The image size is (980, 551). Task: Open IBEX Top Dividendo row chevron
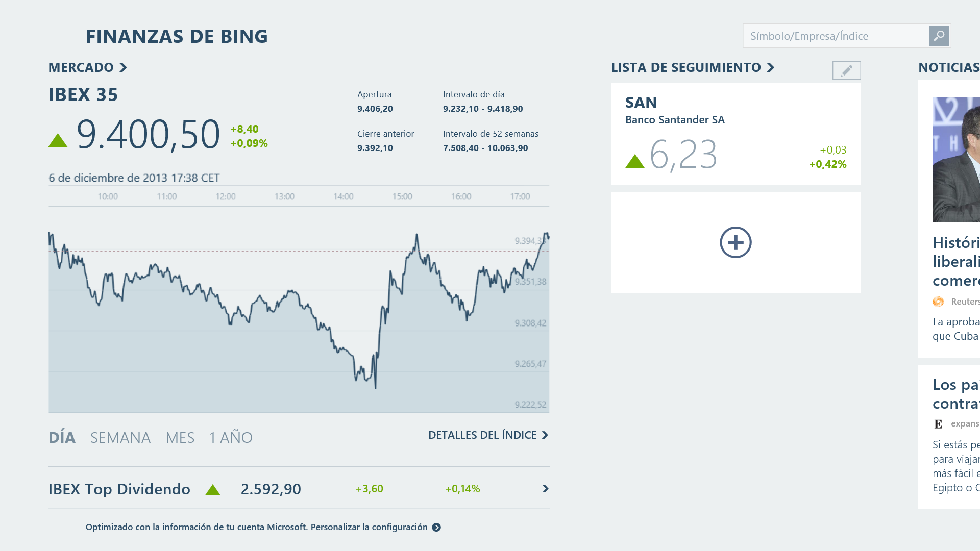(x=545, y=489)
